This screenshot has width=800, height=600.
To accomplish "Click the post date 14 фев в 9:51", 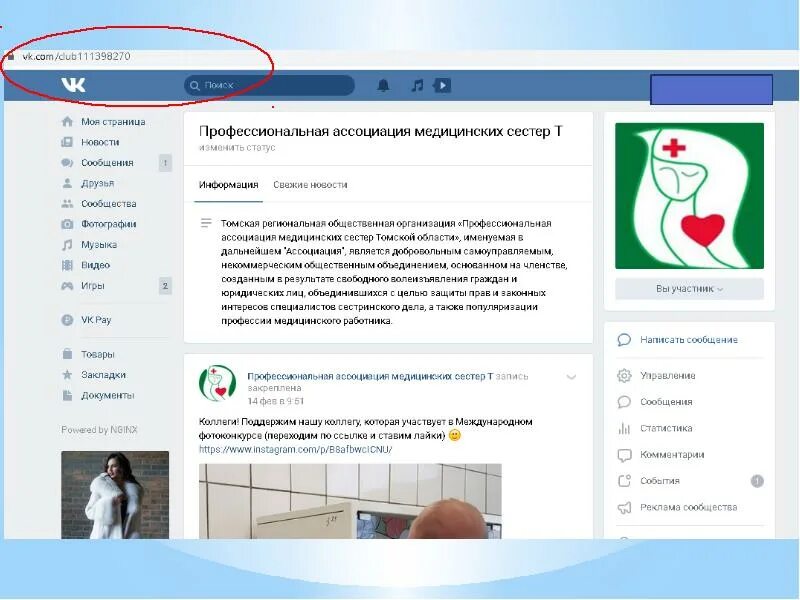I will click(276, 401).
